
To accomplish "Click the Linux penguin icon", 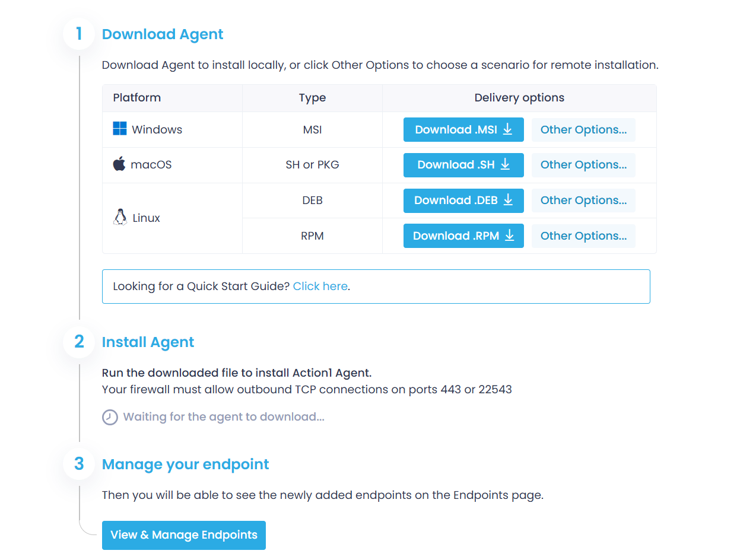I will click(x=119, y=217).
